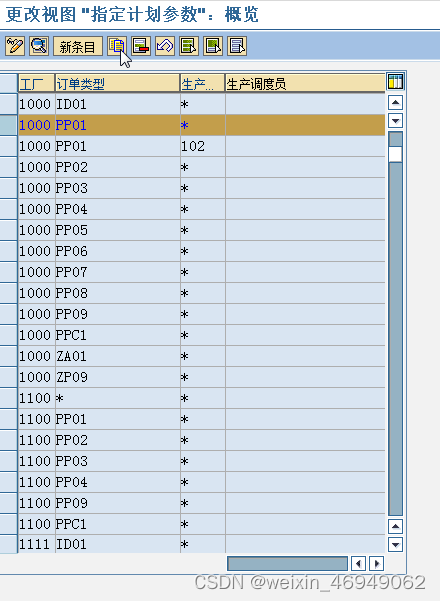Select row marker for 1000 ZA01

(x=8, y=356)
